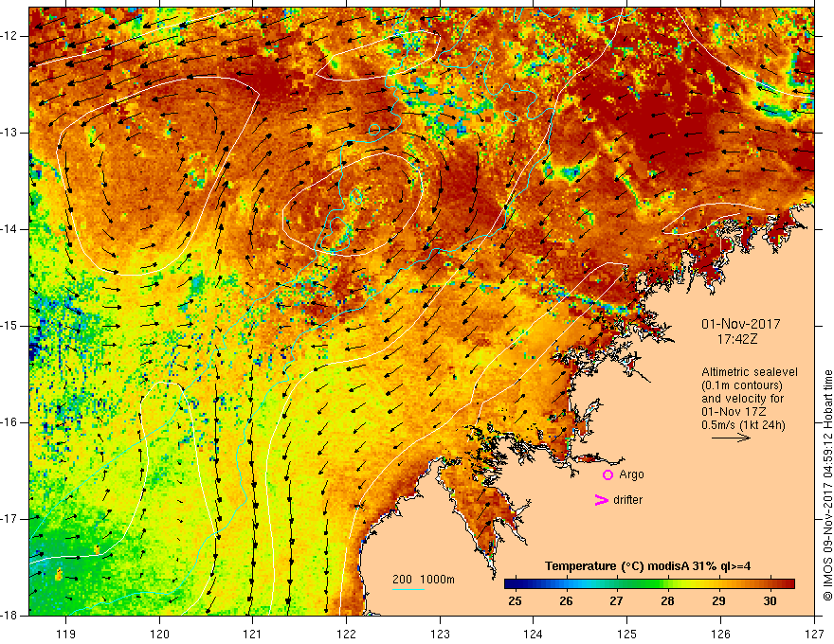Click the 'Argo' legend label
The height and width of the screenshot is (644, 834).
tap(631, 475)
